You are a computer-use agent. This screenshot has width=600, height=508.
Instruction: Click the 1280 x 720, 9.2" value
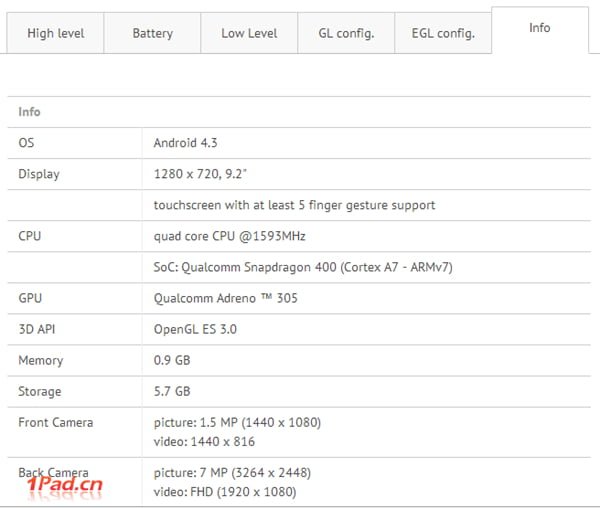click(200, 174)
